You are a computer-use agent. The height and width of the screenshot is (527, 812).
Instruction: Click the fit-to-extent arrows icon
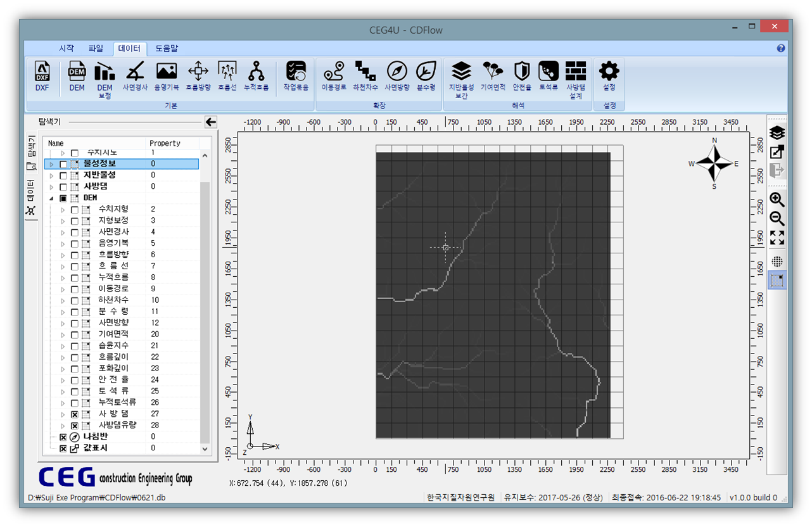(x=777, y=238)
